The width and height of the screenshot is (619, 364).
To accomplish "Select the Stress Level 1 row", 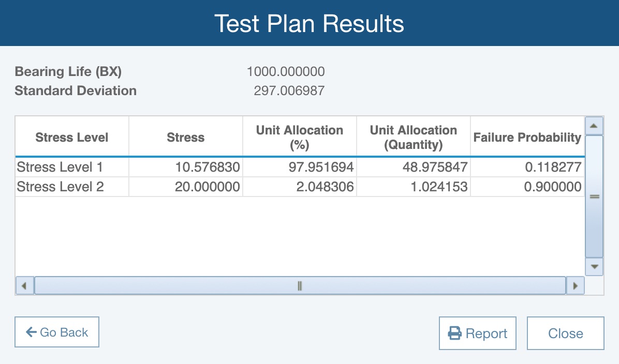I will pos(61,168).
